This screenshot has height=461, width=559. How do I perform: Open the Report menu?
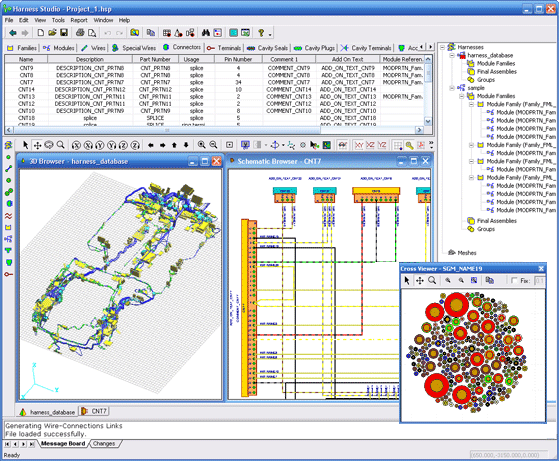pyautogui.click(x=79, y=20)
